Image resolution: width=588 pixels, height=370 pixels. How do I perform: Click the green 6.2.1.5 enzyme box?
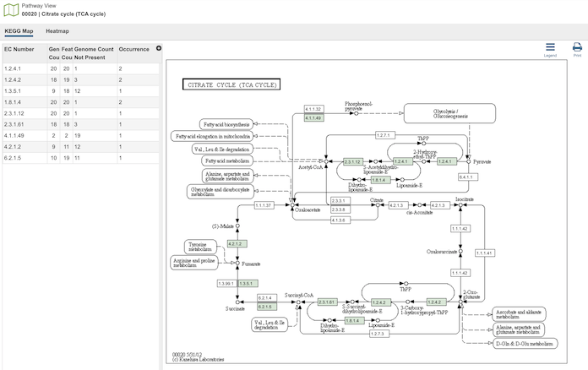[x=267, y=307]
